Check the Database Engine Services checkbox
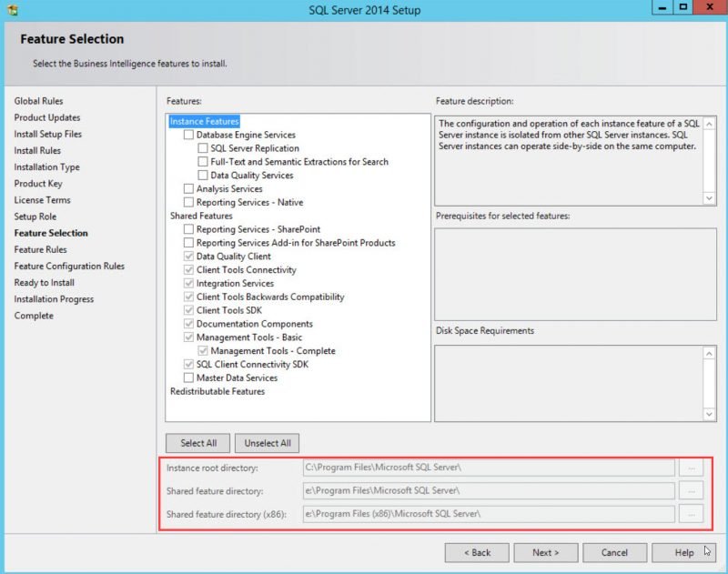 point(188,135)
